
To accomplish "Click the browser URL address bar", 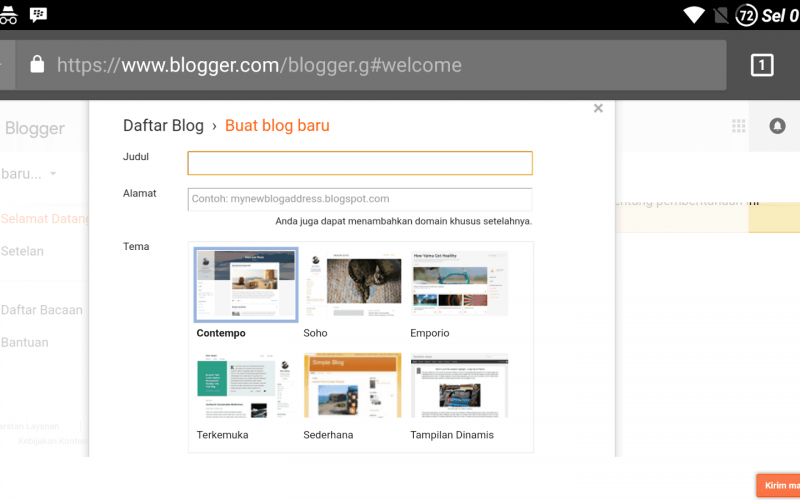I will point(371,65).
